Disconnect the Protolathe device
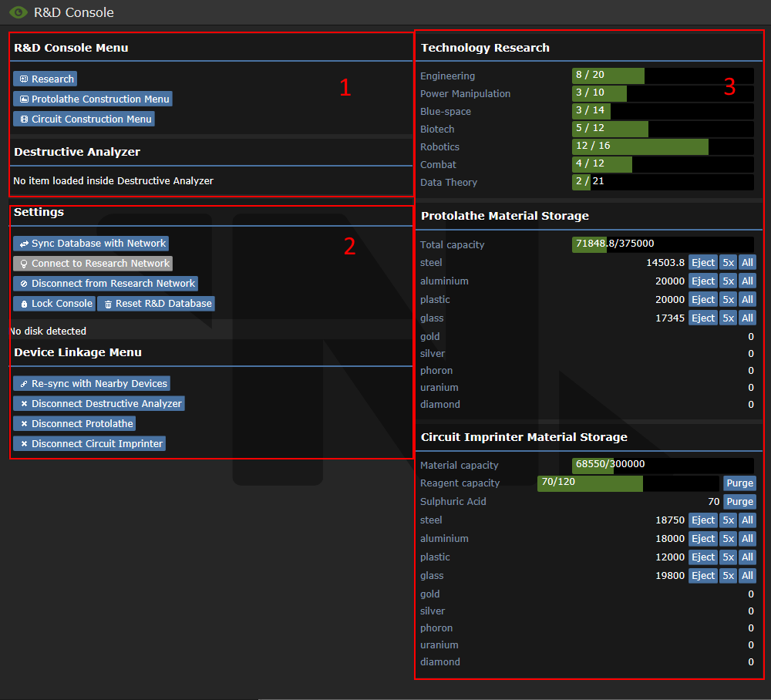This screenshot has height=700, width=771. pos(75,424)
